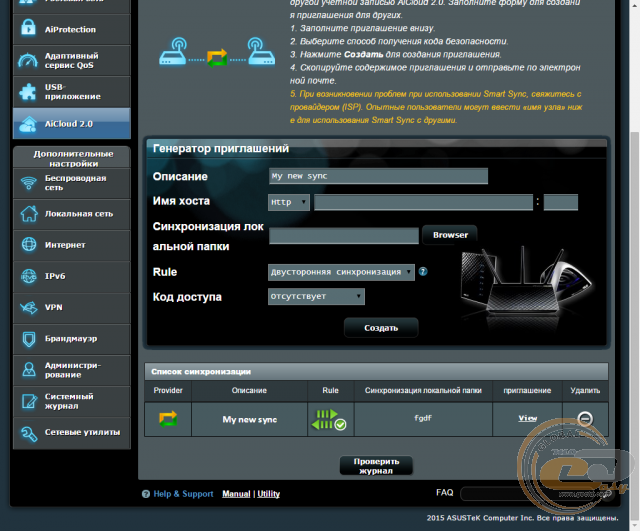Open IPv6 settings page
The width and height of the screenshot is (640, 531).
[x=72, y=276]
